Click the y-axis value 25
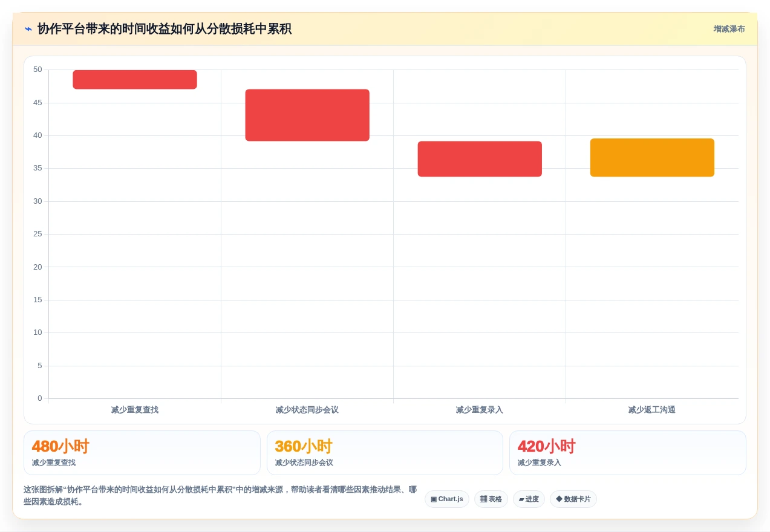 pos(38,234)
